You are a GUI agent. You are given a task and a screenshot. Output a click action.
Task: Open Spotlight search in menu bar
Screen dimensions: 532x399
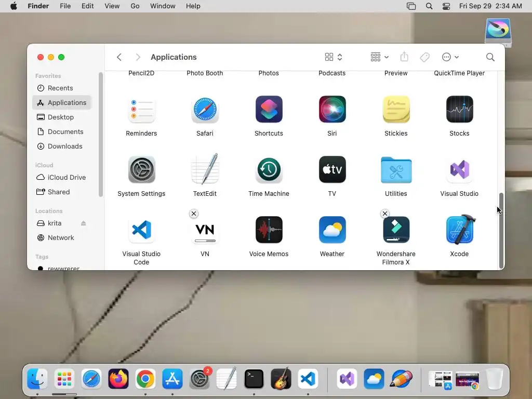point(429,6)
